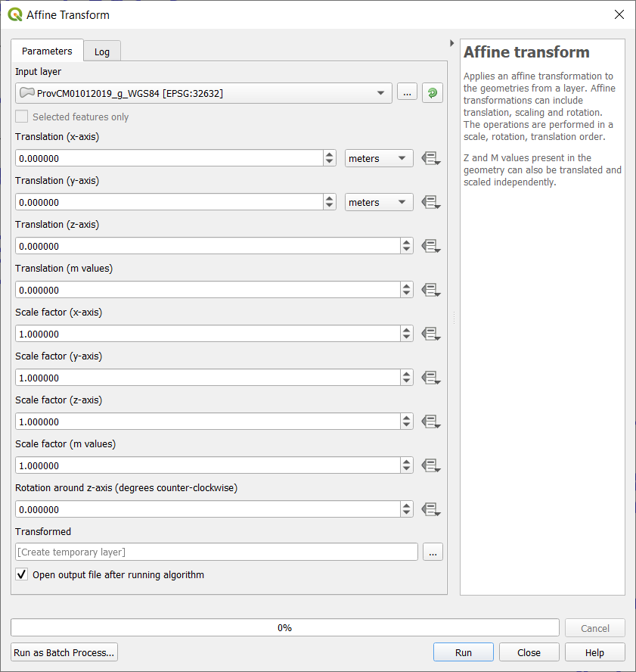Switch to the Log tab

pyautogui.click(x=102, y=51)
